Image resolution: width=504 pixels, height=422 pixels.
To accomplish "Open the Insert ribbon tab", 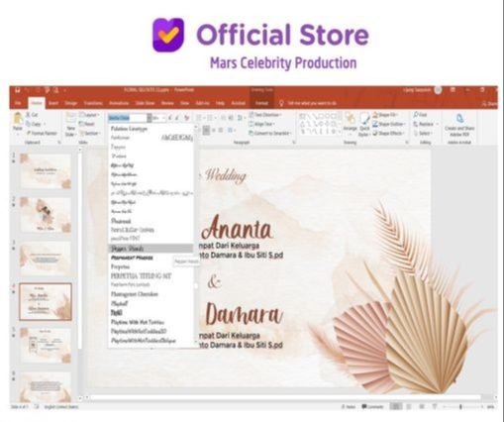I will coord(53,103).
